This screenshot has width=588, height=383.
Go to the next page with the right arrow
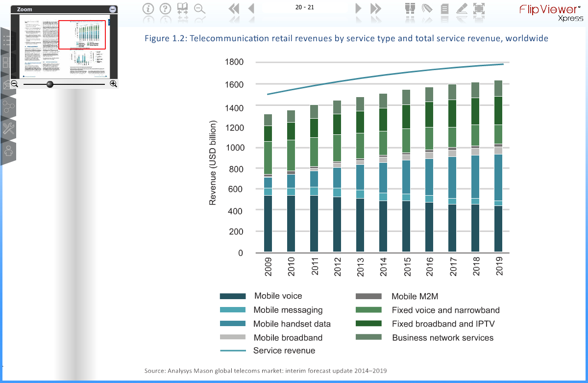359,8
